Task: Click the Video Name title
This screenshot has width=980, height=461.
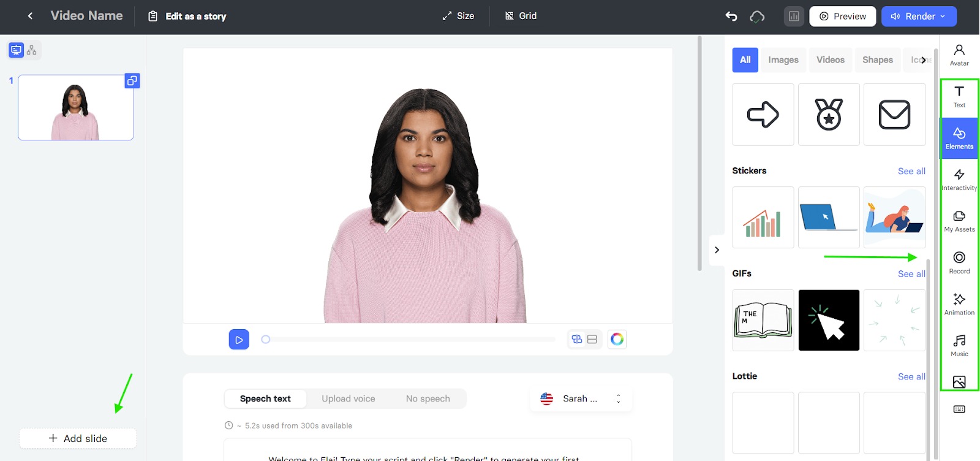Action: pos(86,16)
